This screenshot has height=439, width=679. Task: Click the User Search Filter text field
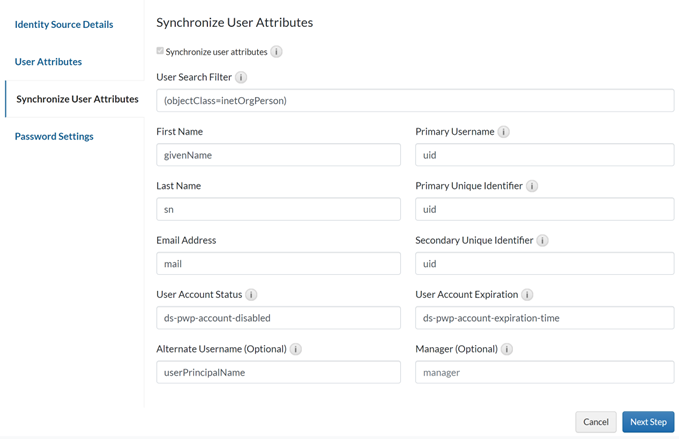(x=414, y=101)
